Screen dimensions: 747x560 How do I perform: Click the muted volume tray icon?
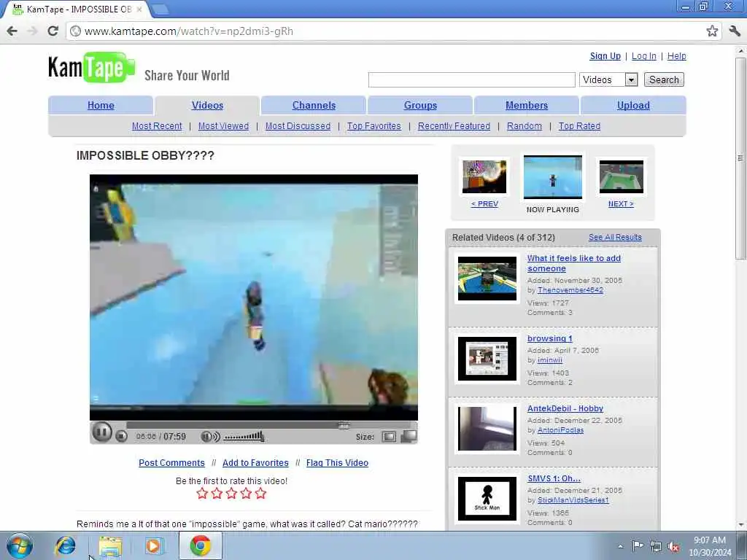pyautogui.click(x=673, y=546)
